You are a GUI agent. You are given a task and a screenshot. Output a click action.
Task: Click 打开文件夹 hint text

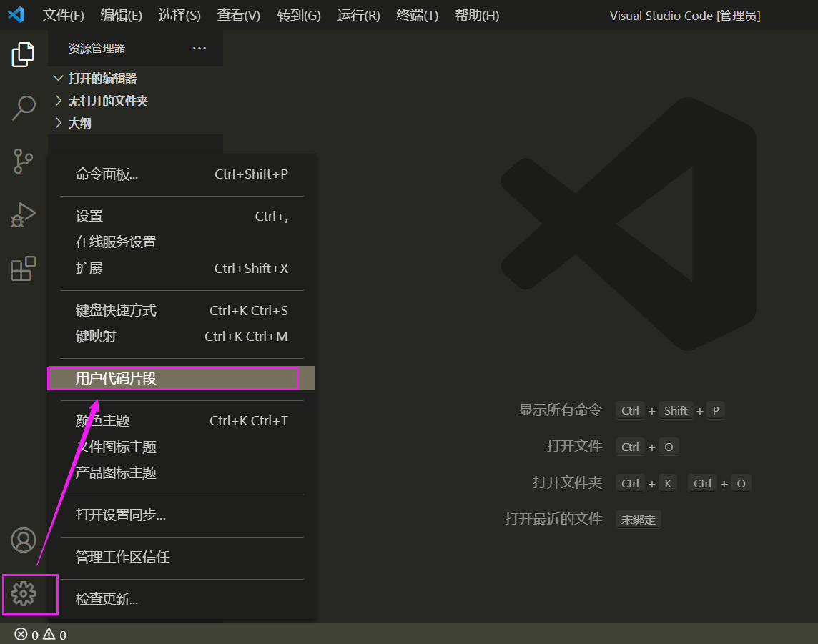coord(568,483)
